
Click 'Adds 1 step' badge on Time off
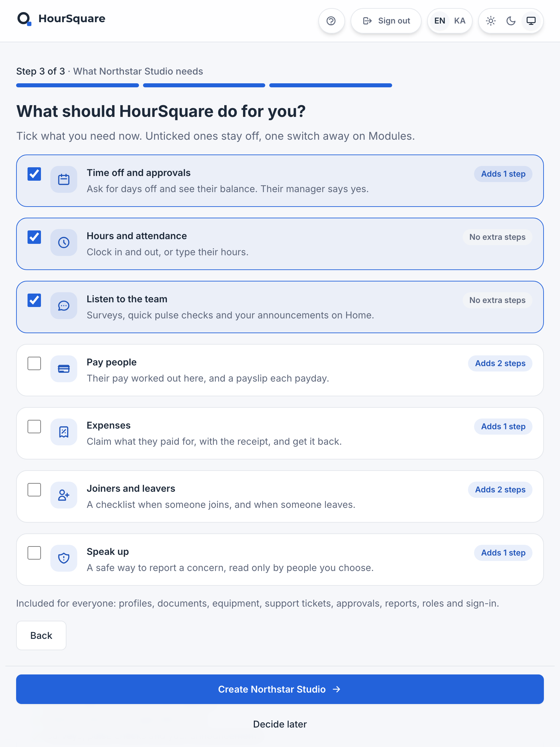point(503,174)
